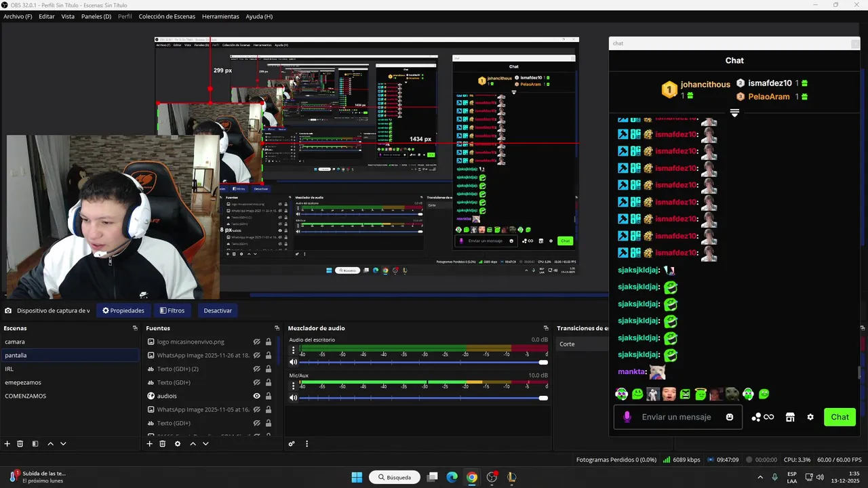Click the green Chat send button
Screen dimensions: 868x488
(x=840, y=417)
